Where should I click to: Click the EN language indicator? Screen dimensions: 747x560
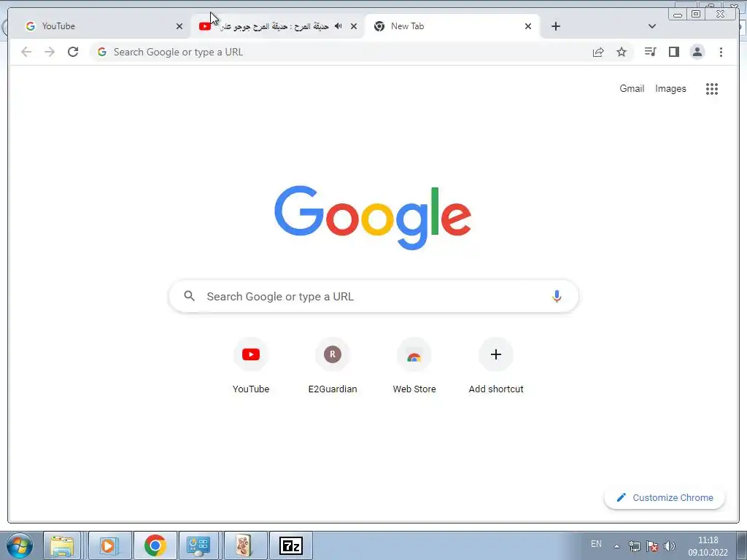coord(596,544)
